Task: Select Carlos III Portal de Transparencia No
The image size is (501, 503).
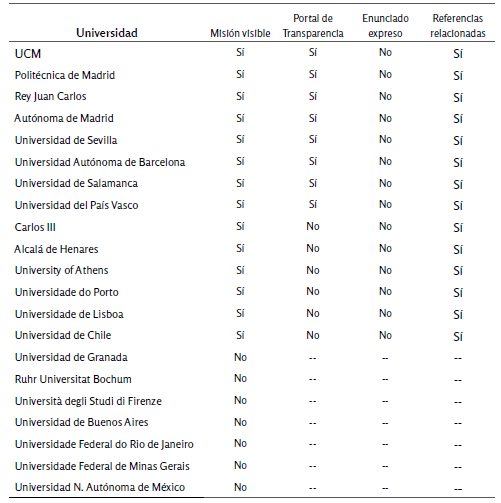Action: (313, 227)
